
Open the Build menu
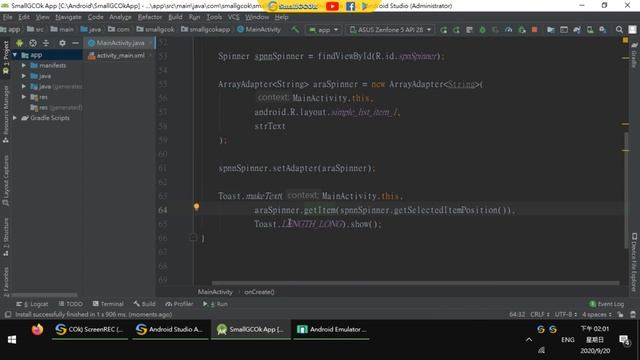tap(175, 17)
